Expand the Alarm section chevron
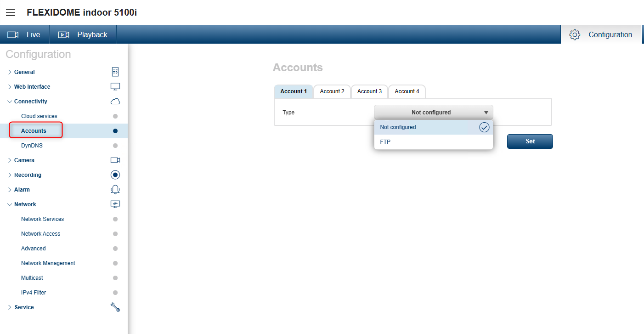Image resolution: width=644 pixels, height=334 pixels. pyautogui.click(x=10, y=190)
